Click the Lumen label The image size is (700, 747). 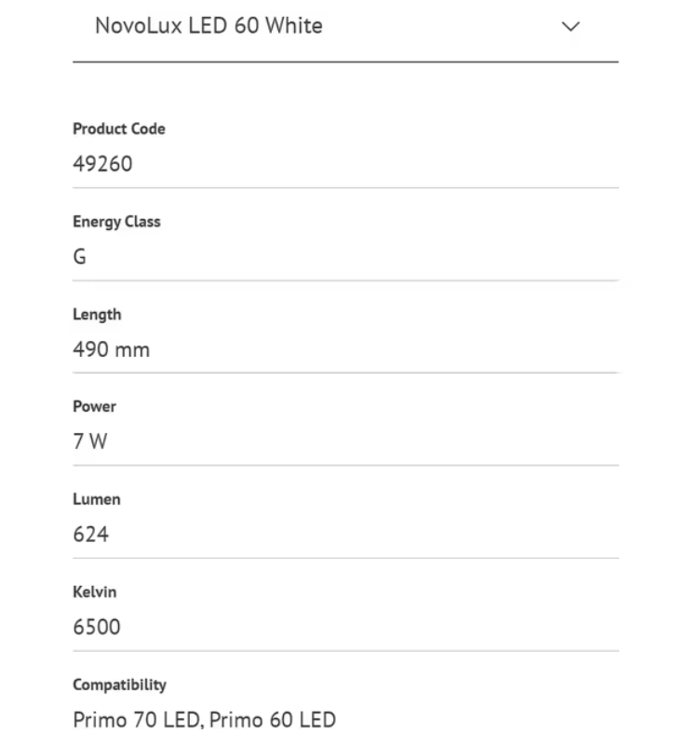[x=97, y=499]
